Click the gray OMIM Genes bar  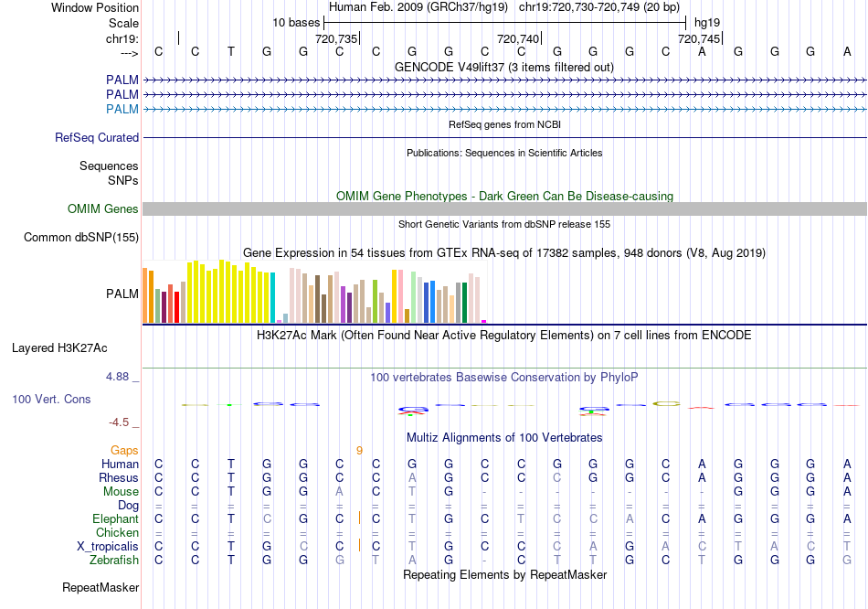click(504, 208)
